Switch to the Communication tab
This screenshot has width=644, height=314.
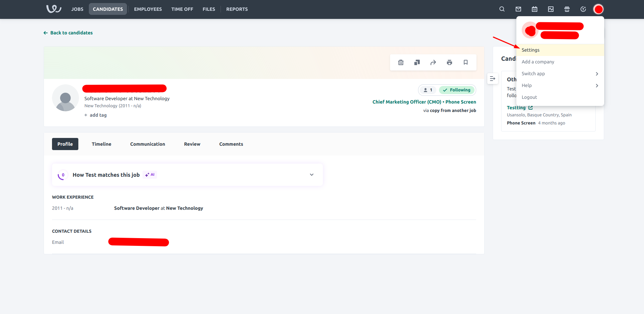click(x=148, y=144)
